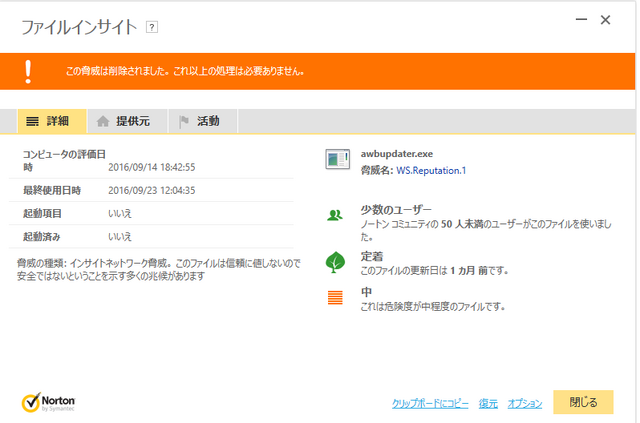Image resolution: width=640 pixels, height=423 pixels.
Task: Click the コンピュータの評価日時 label
Action: coord(64,161)
